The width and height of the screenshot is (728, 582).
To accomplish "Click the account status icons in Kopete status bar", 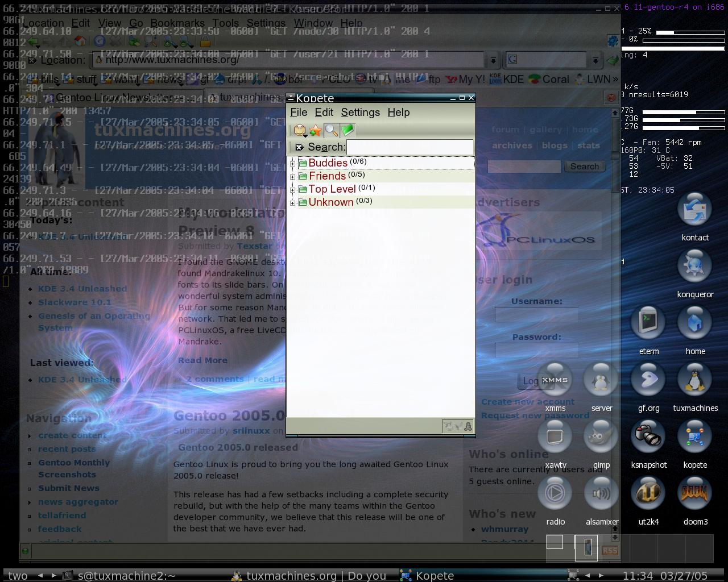I will coord(458,426).
